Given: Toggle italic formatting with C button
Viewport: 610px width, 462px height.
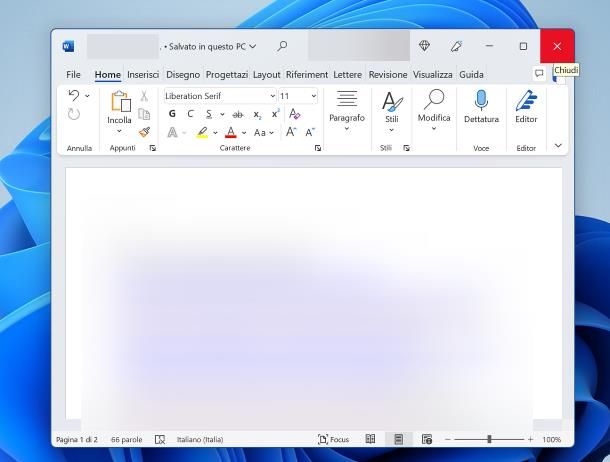Looking at the screenshot, I should point(190,114).
